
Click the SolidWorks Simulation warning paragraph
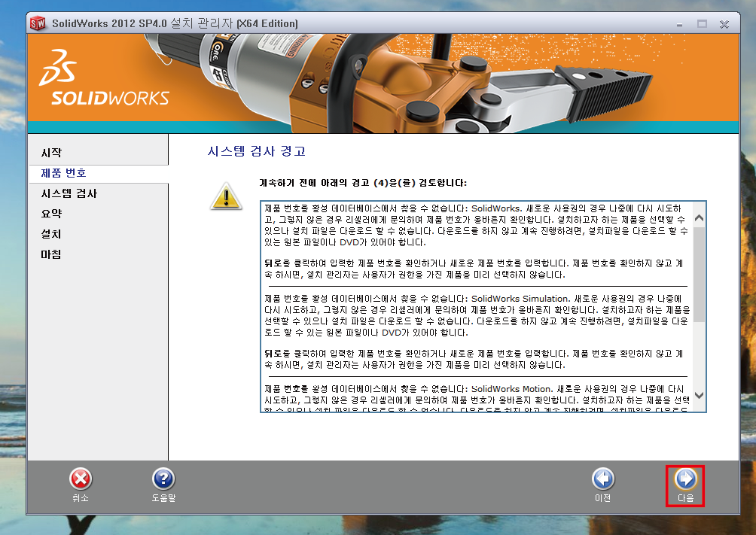477,315
